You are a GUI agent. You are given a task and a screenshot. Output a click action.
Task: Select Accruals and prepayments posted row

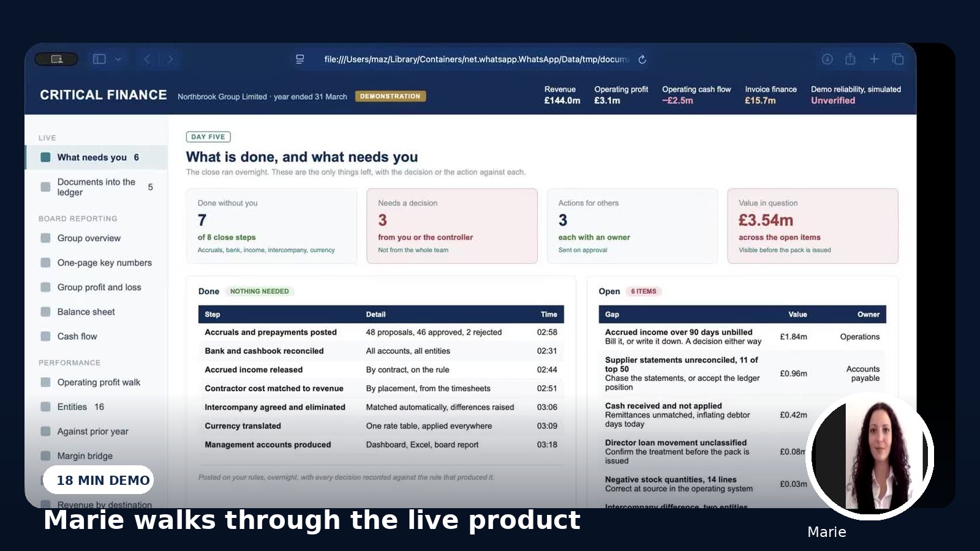[381, 332]
